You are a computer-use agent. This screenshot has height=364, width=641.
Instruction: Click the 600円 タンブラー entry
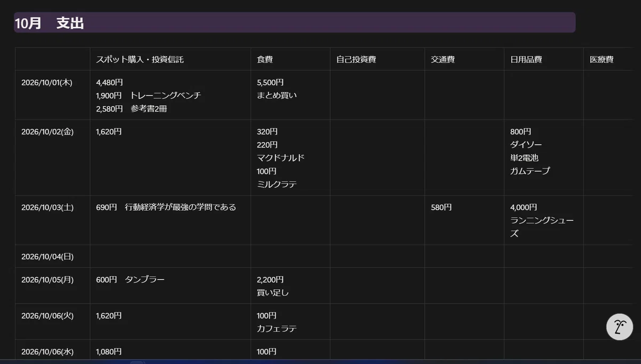(x=130, y=279)
